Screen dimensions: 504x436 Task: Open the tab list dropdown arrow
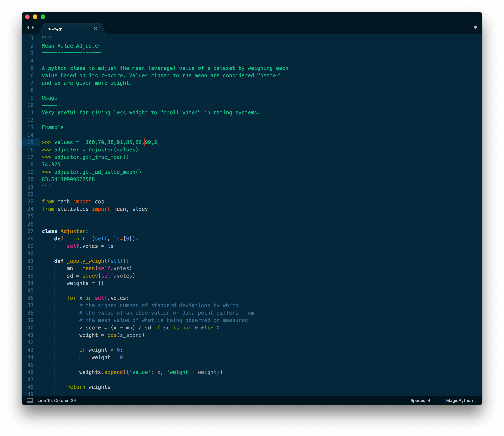point(475,28)
